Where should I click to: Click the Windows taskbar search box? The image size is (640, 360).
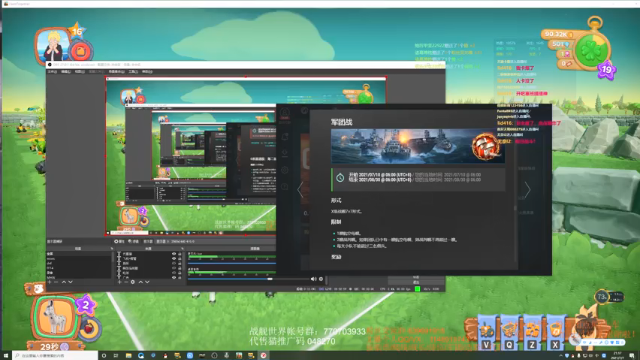55,356
